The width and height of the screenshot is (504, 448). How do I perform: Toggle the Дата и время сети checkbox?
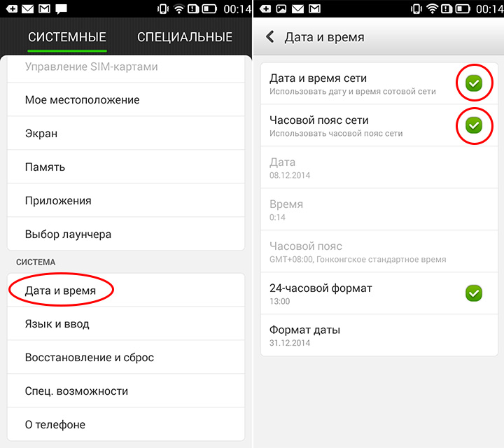[x=474, y=83]
